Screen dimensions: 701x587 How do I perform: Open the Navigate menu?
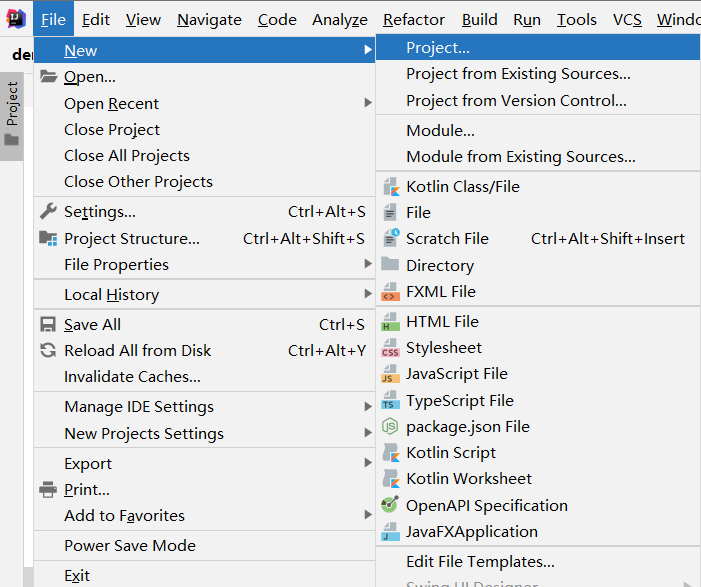[x=209, y=19]
